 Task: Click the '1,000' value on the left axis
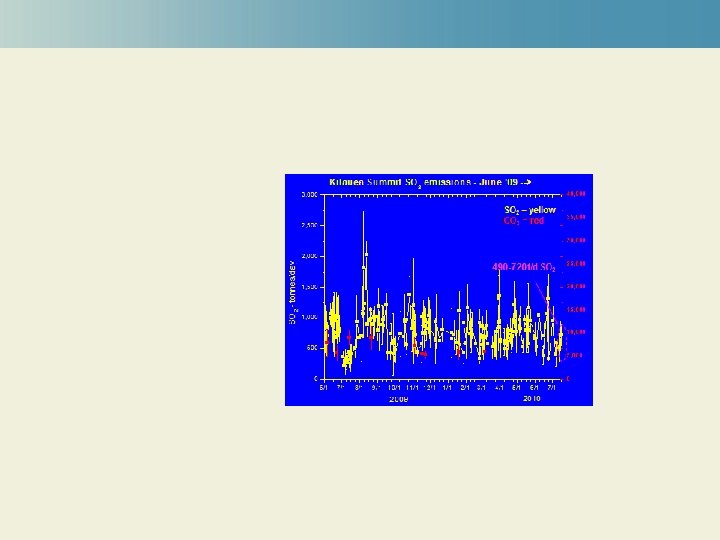tap(309, 317)
